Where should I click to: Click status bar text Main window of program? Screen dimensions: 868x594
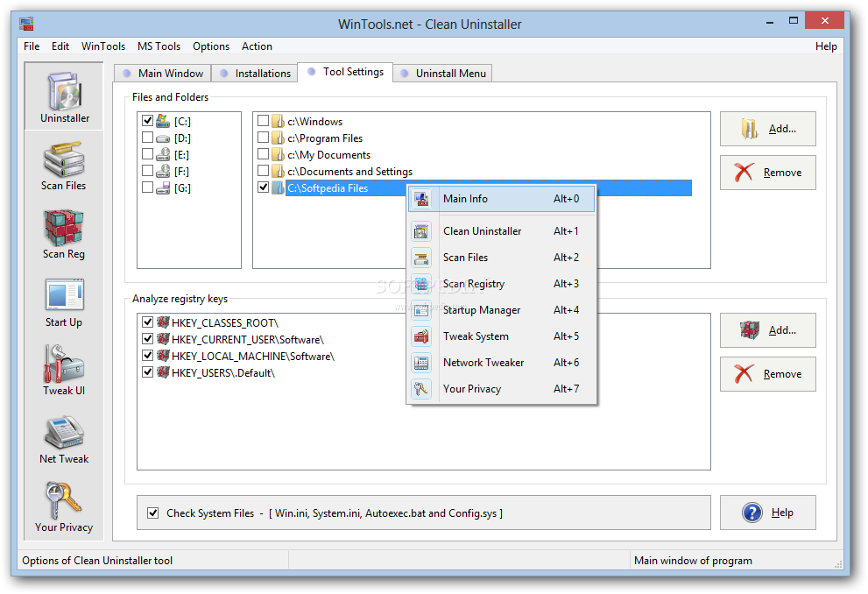[x=693, y=561]
